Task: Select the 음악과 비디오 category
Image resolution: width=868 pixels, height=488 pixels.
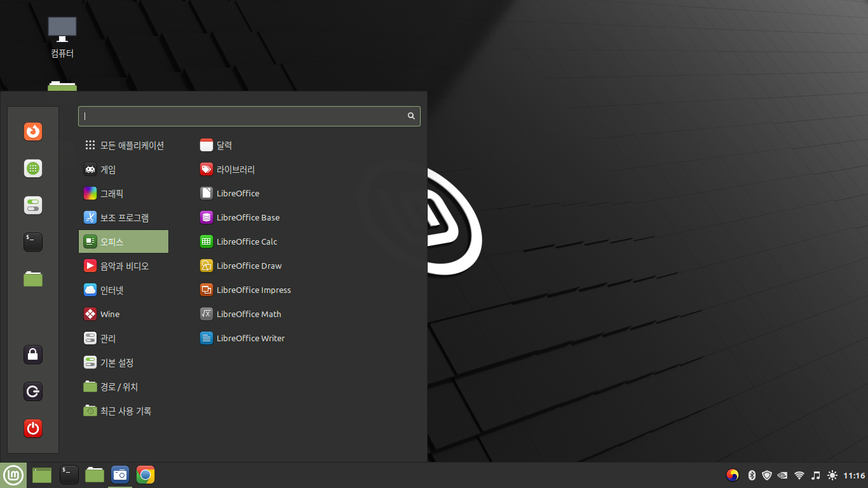Action: (123, 266)
